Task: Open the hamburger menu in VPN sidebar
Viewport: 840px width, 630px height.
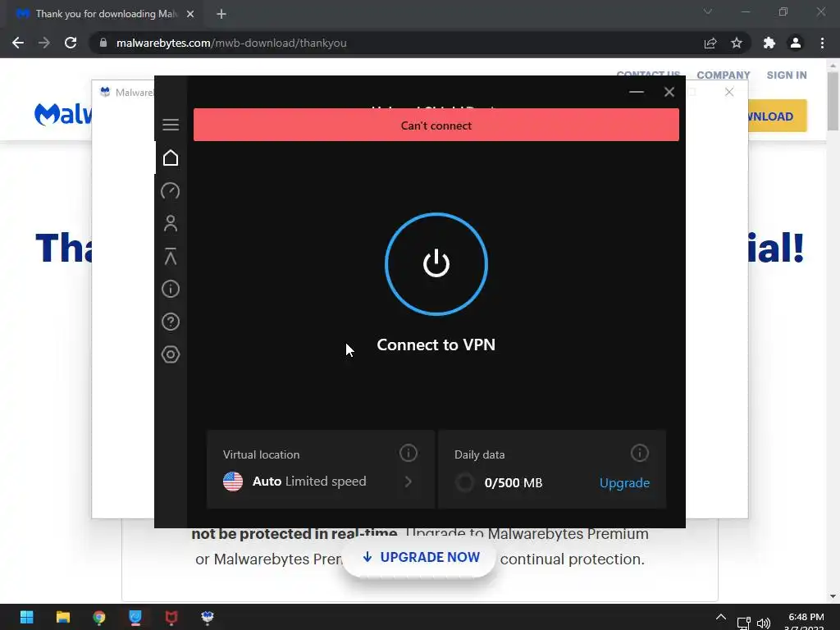Action: point(171,125)
